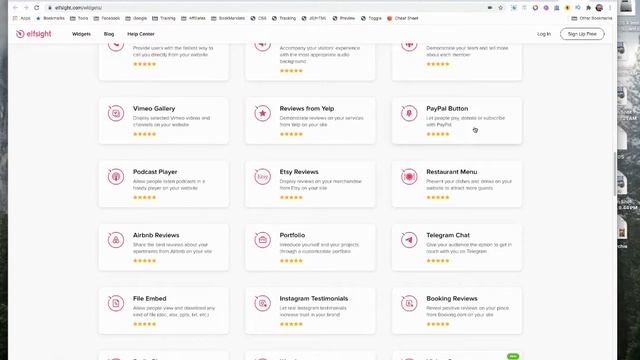
Task: Open the browser Extensions puzzle icon
Action: pos(588,8)
